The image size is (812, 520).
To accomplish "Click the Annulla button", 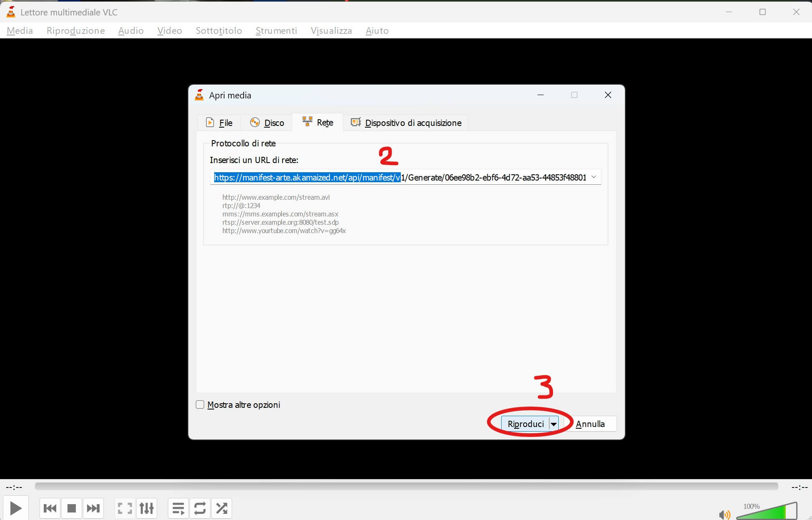I will pyautogui.click(x=590, y=424).
